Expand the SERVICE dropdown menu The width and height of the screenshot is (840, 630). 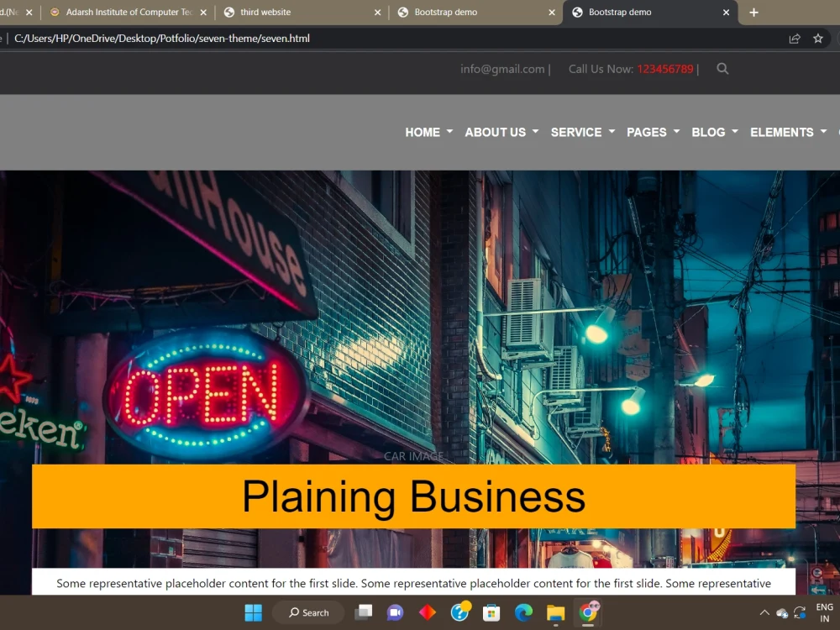(583, 133)
